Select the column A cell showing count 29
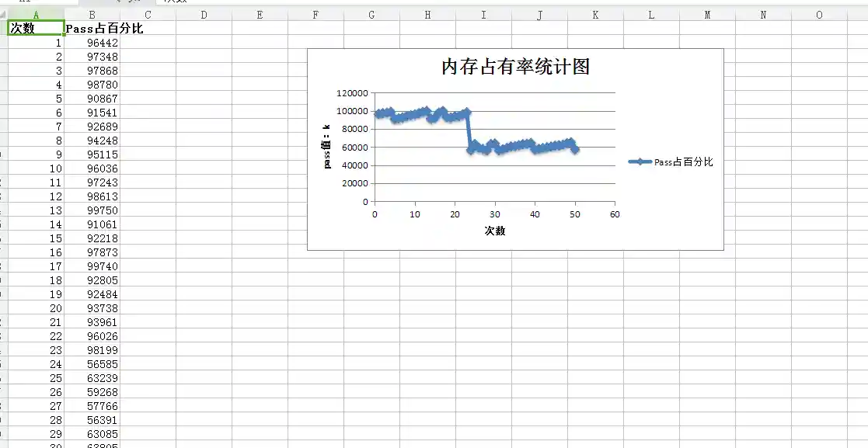The image size is (868, 448). (36, 433)
